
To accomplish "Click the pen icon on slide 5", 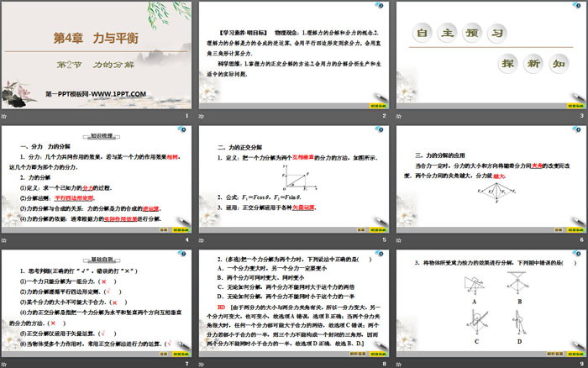I will point(381,221).
